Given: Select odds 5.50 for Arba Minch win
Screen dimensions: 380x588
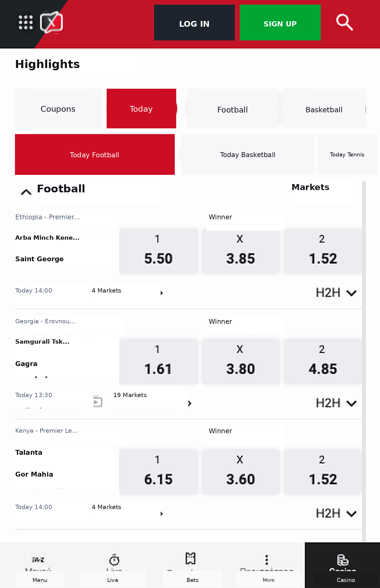Looking at the screenshot, I should tap(158, 251).
